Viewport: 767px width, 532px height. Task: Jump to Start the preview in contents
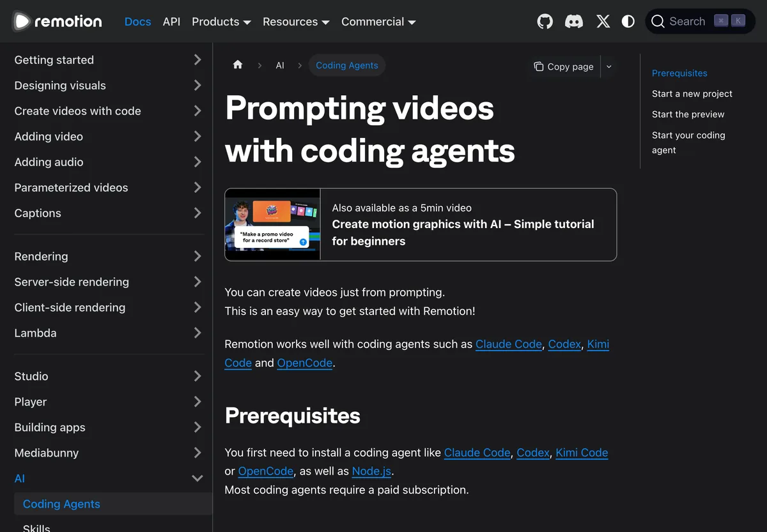point(688,114)
